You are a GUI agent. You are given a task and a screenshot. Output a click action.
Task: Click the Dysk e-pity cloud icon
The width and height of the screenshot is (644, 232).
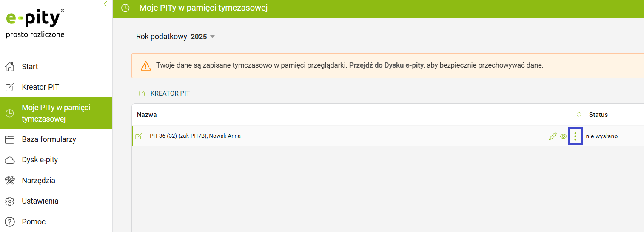coord(9,160)
